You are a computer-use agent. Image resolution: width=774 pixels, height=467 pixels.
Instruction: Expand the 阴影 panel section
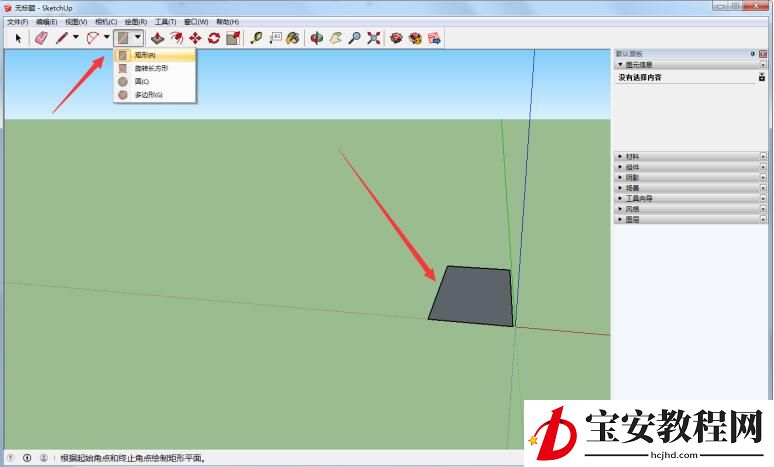(620, 177)
